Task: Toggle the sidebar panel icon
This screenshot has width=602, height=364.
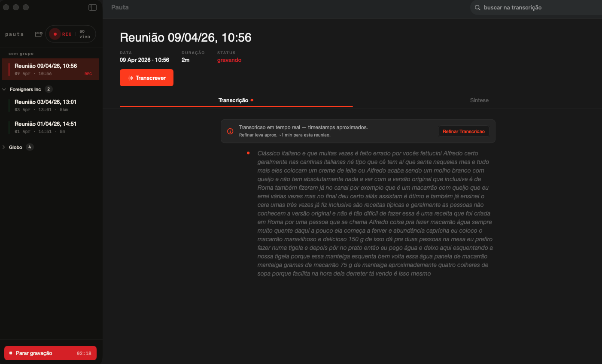Action: (x=92, y=7)
